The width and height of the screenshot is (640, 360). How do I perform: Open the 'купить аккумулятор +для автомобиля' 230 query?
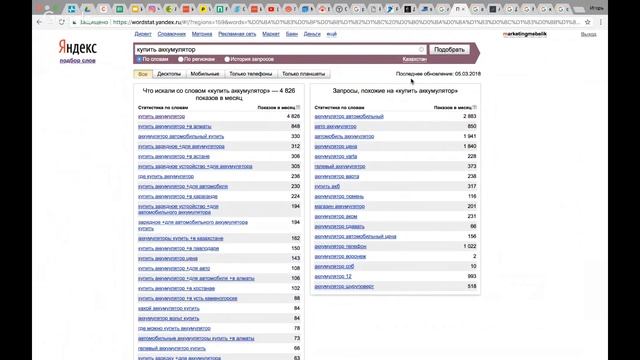click(x=183, y=187)
